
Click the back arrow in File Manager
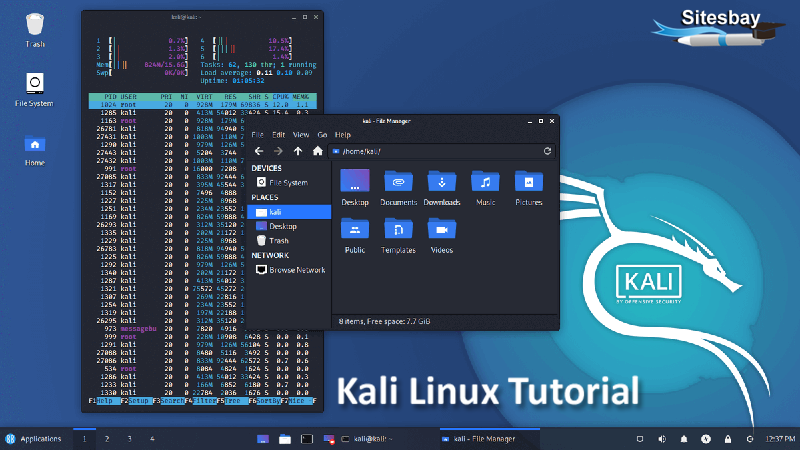point(259,151)
